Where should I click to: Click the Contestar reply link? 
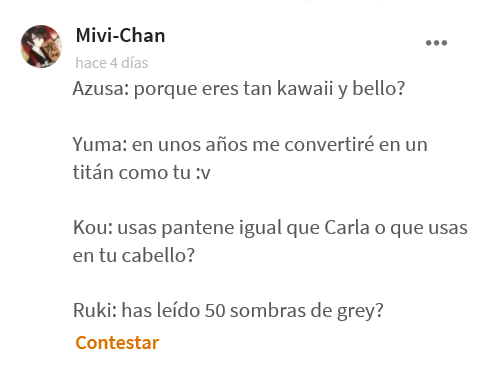(x=117, y=343)
